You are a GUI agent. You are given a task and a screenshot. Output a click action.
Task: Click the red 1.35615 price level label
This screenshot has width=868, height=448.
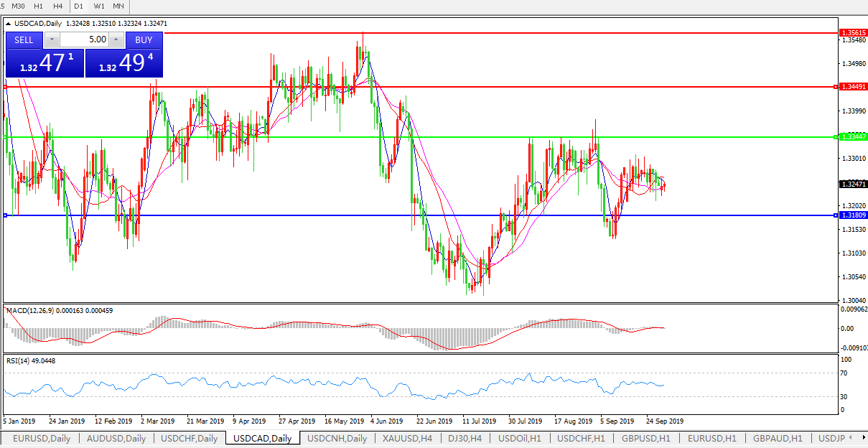click(853, 33)
